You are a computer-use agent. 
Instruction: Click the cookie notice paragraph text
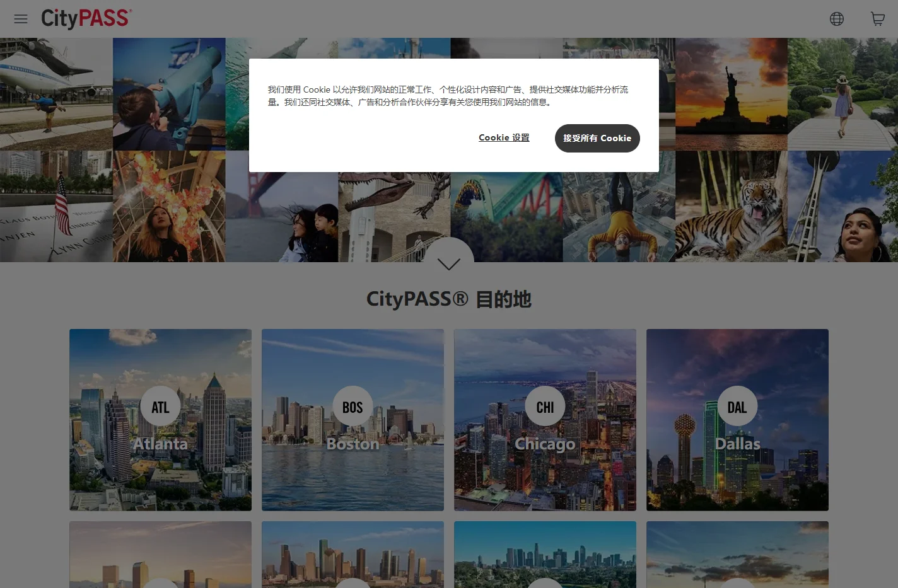[x=448, y=96]
